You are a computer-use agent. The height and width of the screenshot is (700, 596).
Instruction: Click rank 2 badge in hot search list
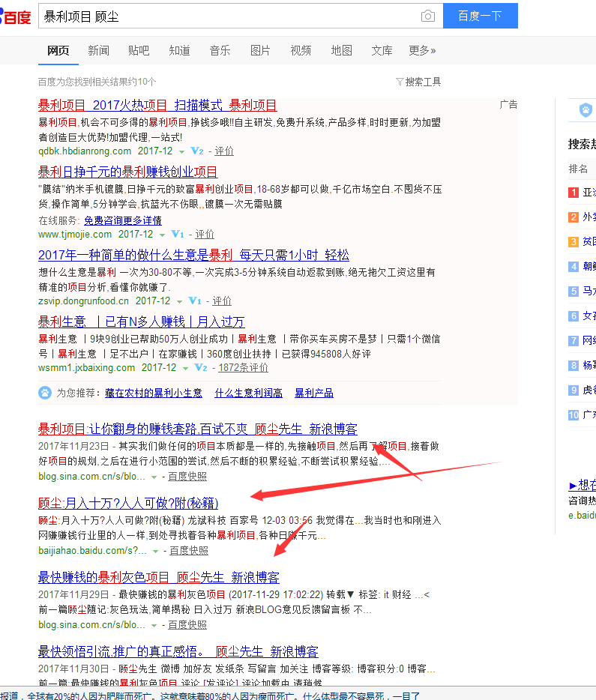coord(574,217)
